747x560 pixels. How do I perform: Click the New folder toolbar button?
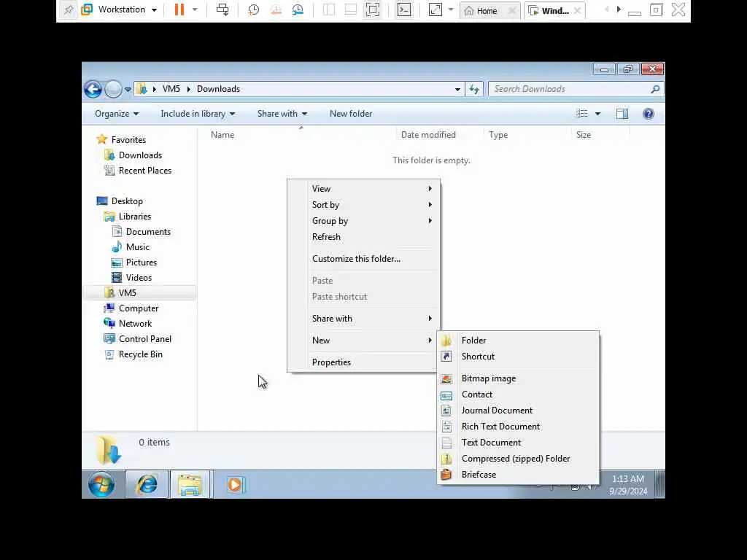351,114
